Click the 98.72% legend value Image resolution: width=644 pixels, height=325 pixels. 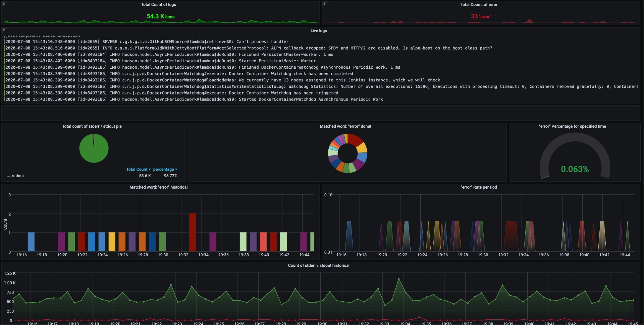click(170, 176)
